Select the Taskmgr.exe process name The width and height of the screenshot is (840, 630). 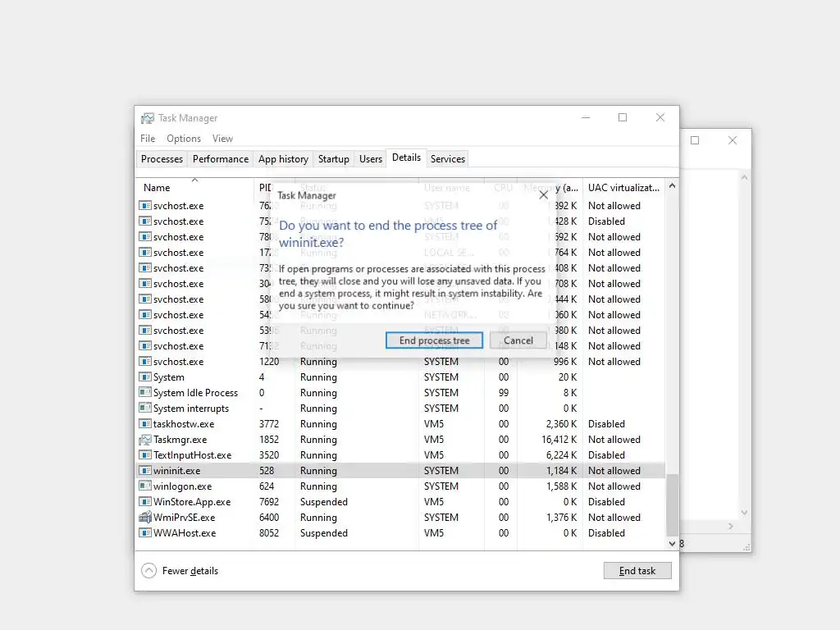180,440
